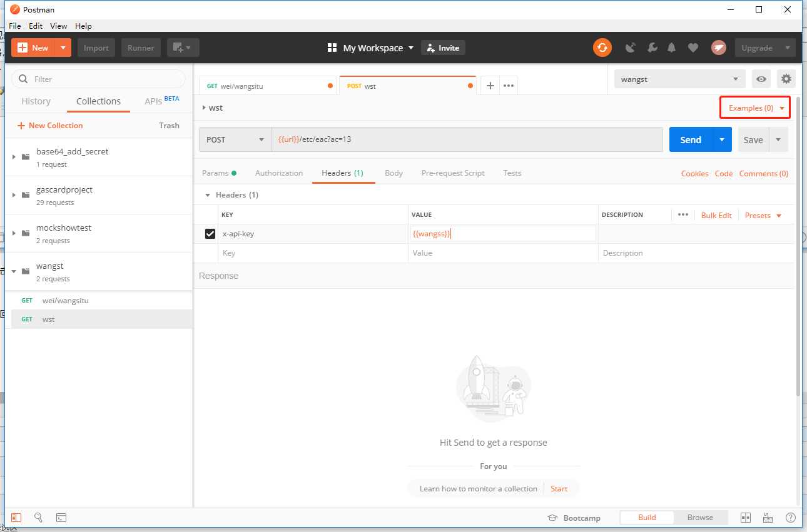This screenshot has height=532, width=807.
Task: Open manage environments gear icon
Action: [x=786, y=79]
